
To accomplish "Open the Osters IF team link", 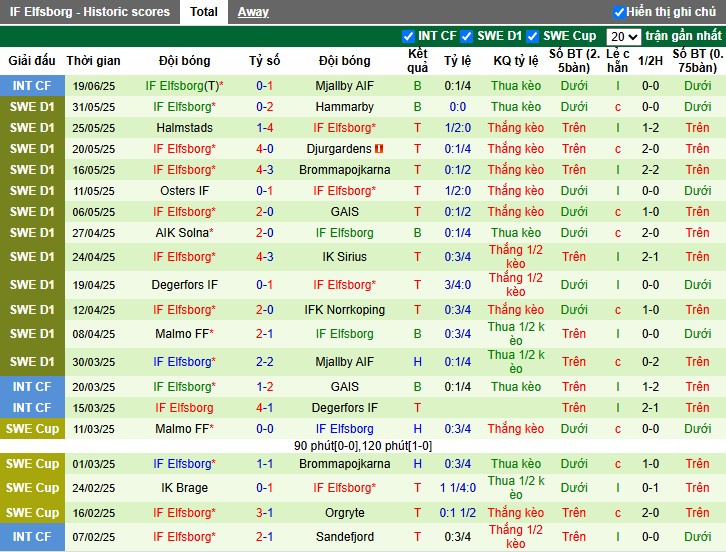I will coord(184,191).
